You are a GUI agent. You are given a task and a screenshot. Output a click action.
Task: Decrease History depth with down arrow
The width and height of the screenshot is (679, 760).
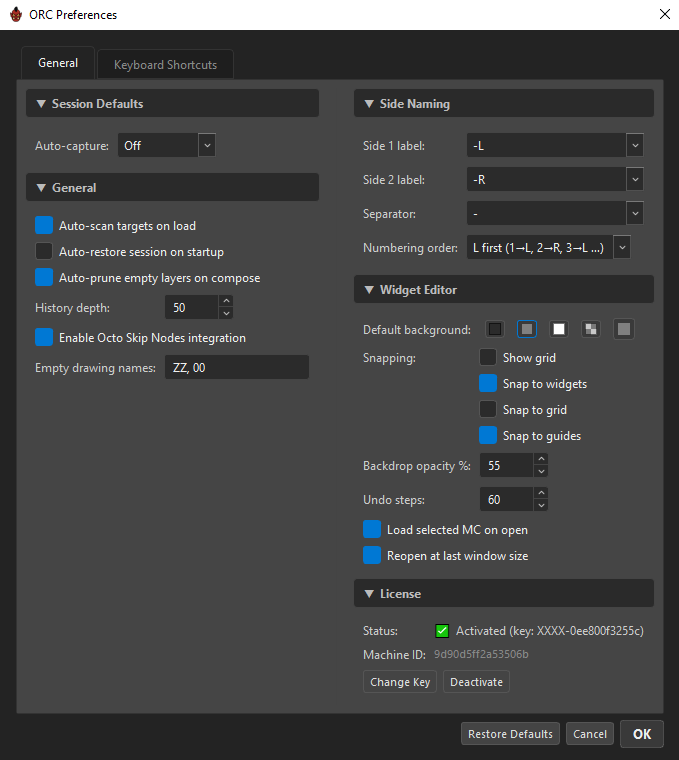coord(226,313)
